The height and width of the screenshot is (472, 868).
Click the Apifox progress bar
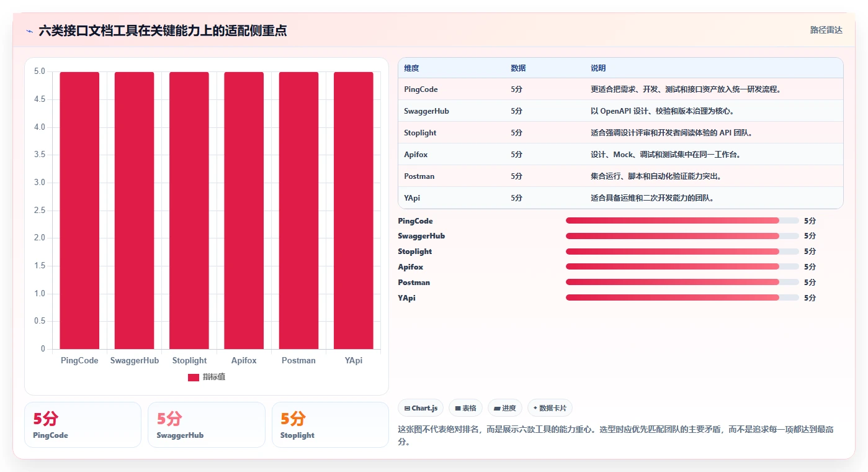point(682,266)
